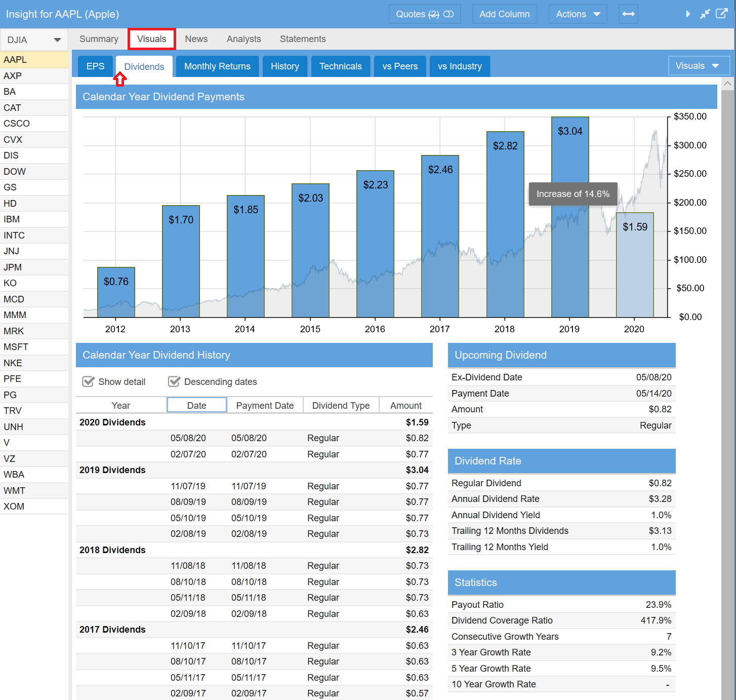This screenshot has width=736, height=700.
Task: Select CSCO in the ticker list
Action: [34, 124]
